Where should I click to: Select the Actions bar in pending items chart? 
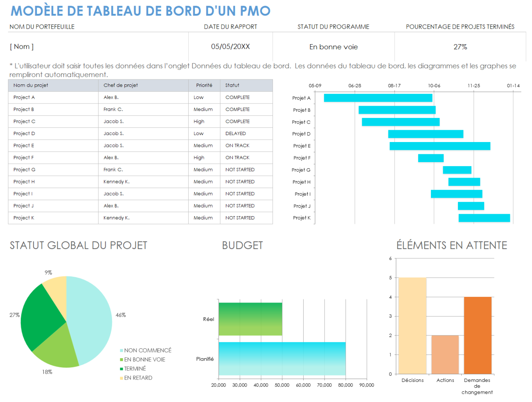tap(445, 354)
